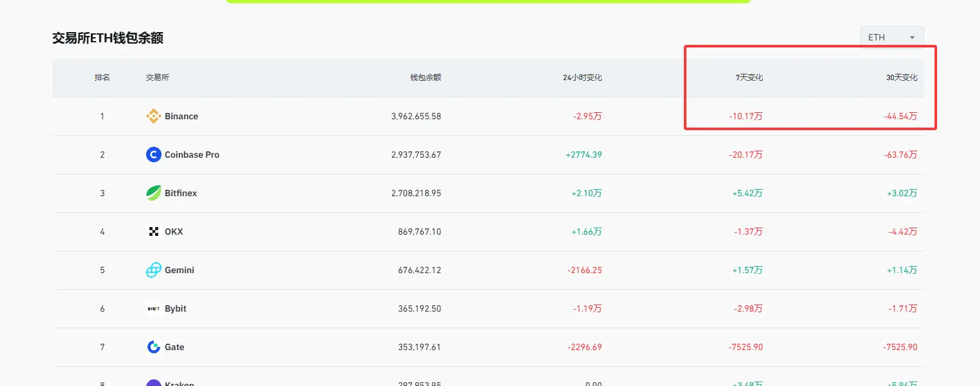This screenshot has height=386, width=980.
Task: Click Binance 30-day change -44.54万
Action: tap(901, 116)
